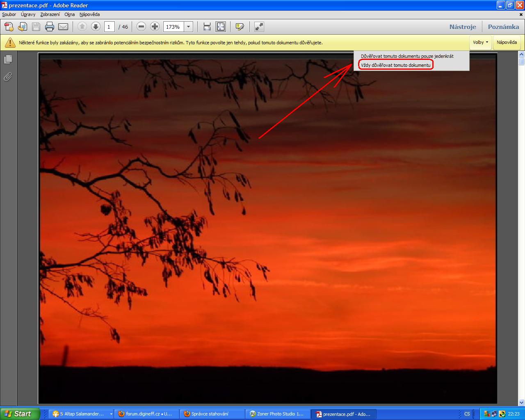Select 'Vždy důvěřovat tomuto dokumentu' option
This screenshot has width=525, height=420.
(x=396, y=65)
